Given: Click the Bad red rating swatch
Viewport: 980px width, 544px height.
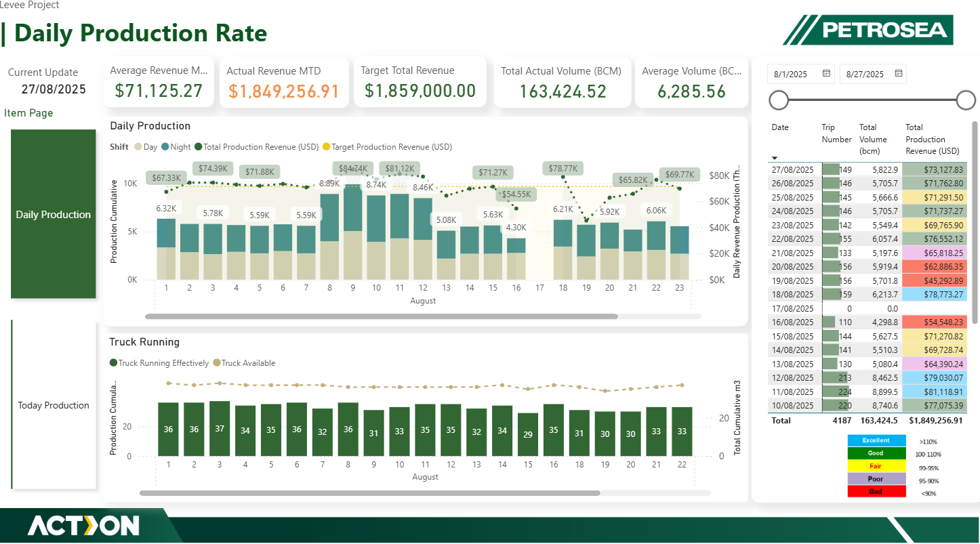Looking at the screenshot, I should click(x=876, y=492).
